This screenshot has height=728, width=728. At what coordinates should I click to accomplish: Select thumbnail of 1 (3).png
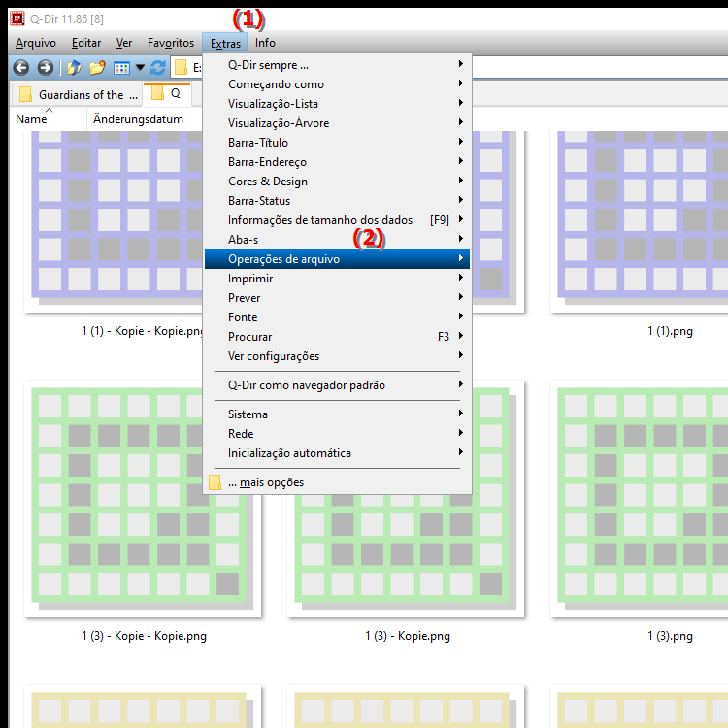click(639, 499)
